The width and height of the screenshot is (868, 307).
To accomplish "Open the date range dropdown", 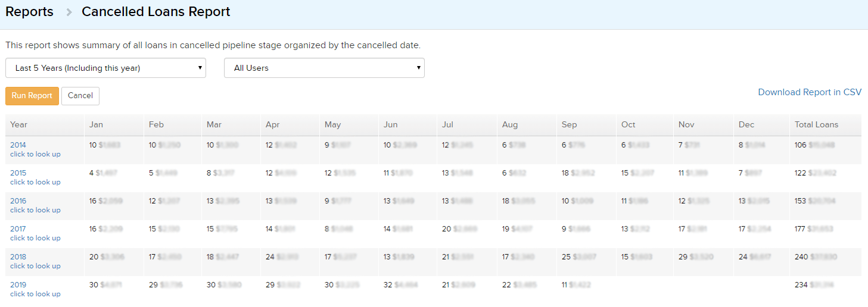I will tap(105, 68).
